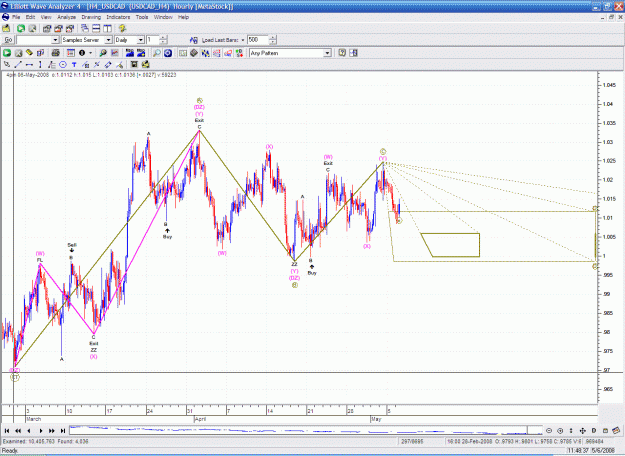Click the chart overview scroll strip
The width and height of the screenshot is (625, 456).
(306, 430)
